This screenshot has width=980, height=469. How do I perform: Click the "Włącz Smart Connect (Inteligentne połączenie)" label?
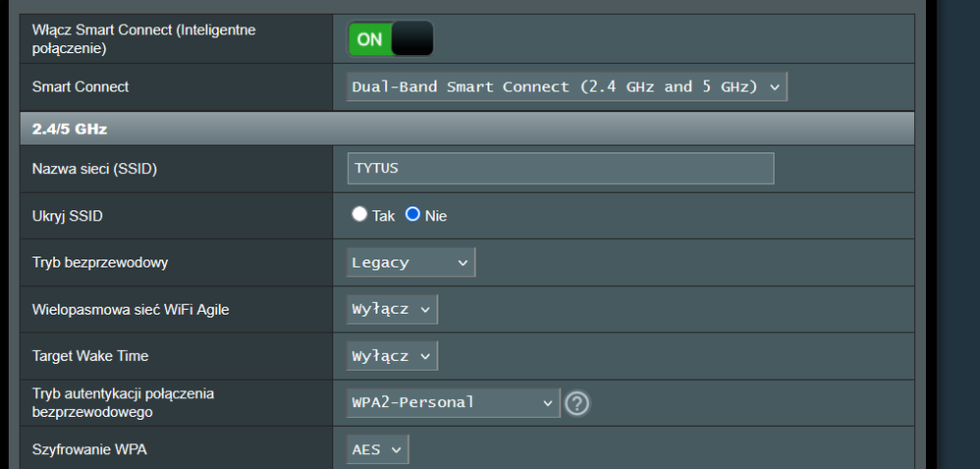pyautogui.click(x=143, y=38)
